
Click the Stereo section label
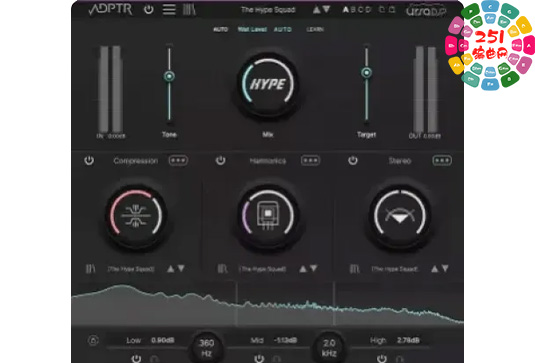click(x=400, y=161)
